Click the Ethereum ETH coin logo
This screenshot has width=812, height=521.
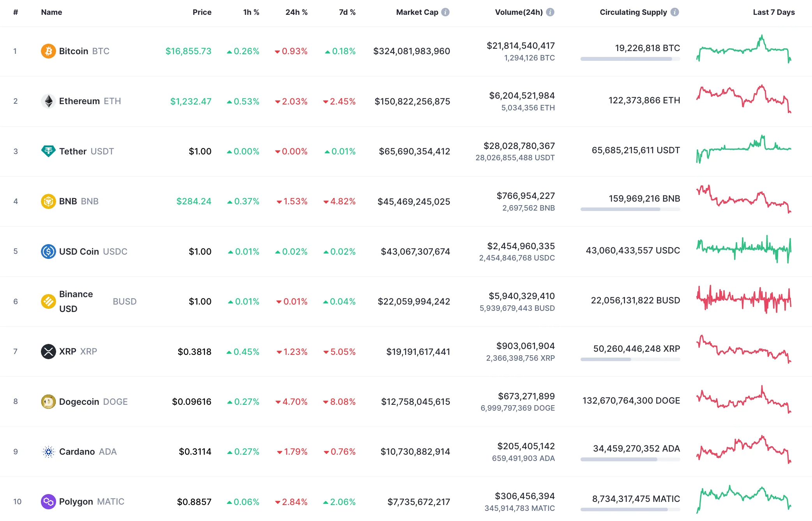(48, 101)
